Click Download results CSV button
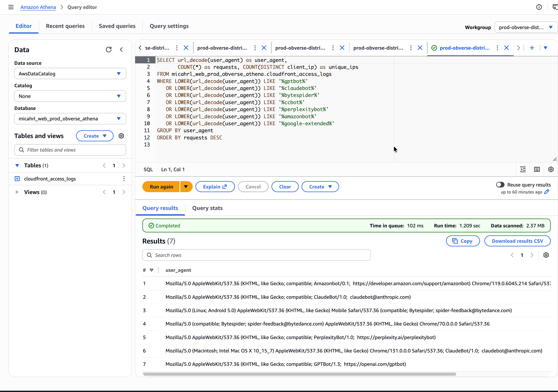The image size is (558, 392). click(517, 241)
